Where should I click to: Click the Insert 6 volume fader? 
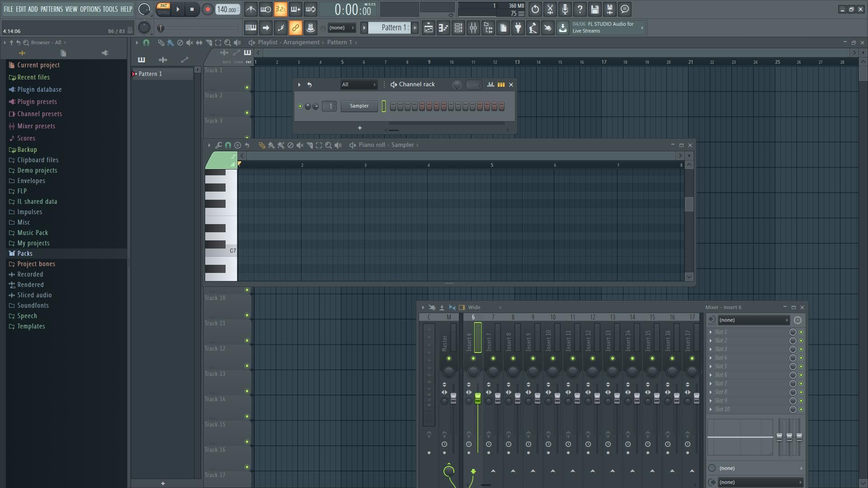tap(478, 398)
